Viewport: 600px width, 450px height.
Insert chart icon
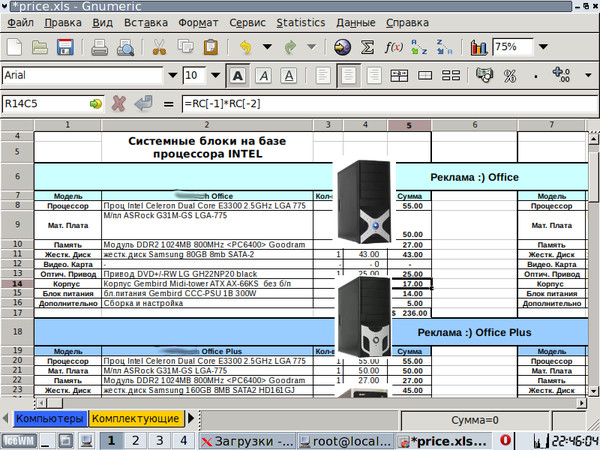pyautogui.click(x=479, y=47)
